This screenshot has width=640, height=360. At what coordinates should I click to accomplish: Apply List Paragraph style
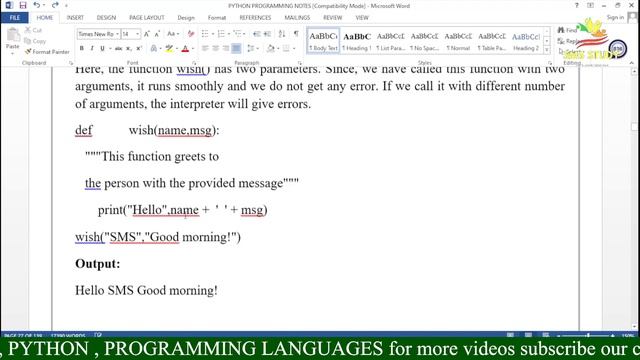click(391, 41)
